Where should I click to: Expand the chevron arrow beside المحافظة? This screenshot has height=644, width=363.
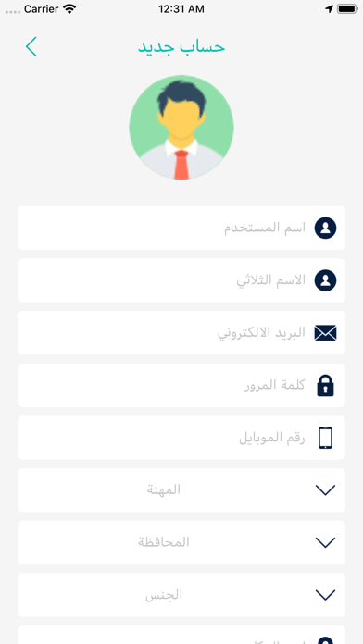325,542
